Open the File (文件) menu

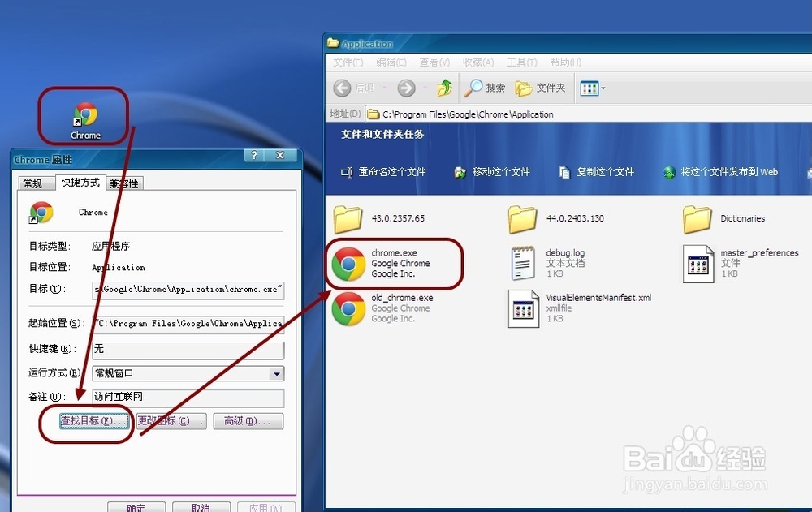tap(348, 62)
